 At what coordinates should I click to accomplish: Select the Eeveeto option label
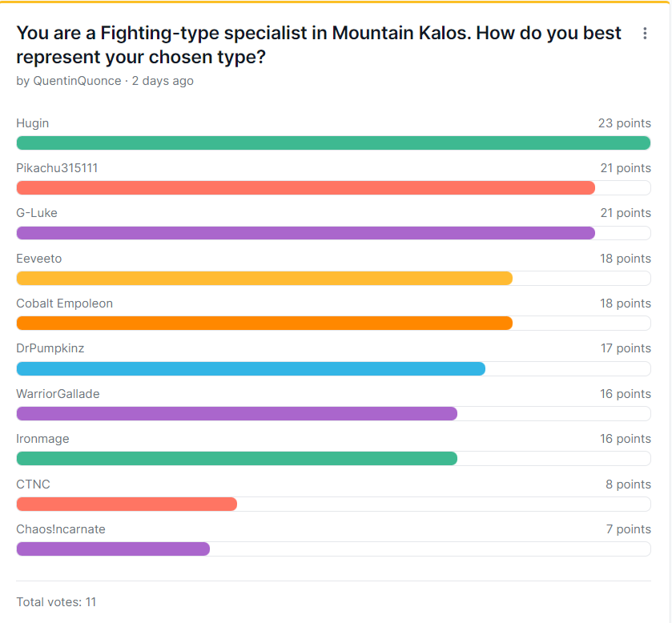(39, 259)
